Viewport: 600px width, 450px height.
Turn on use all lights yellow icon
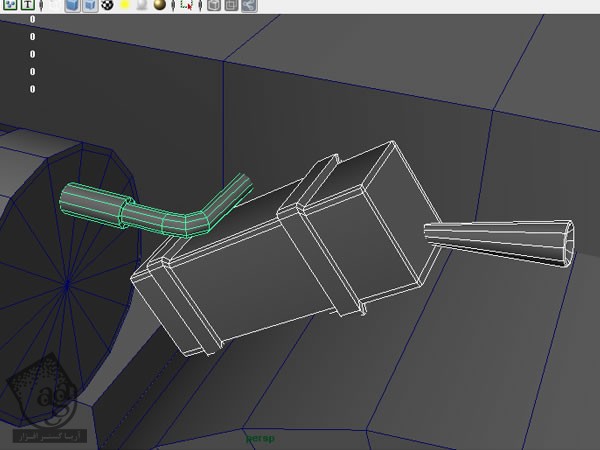[124, 5]
